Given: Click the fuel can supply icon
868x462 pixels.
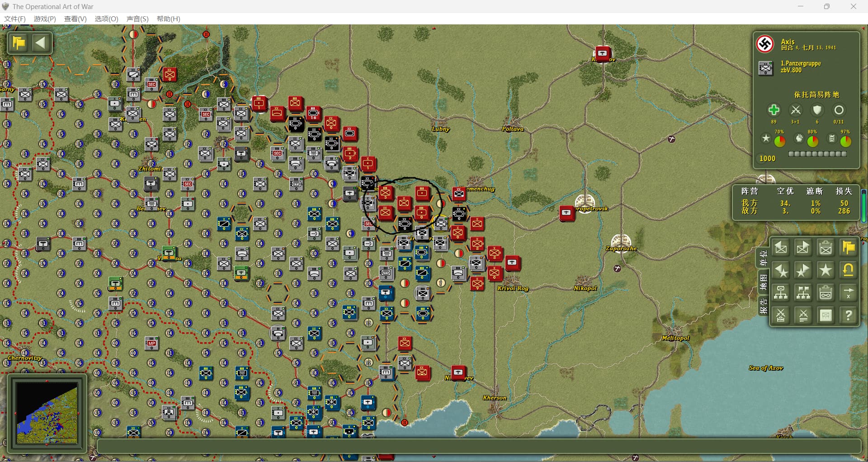Looking at the screenshot, I should point(832,138).
